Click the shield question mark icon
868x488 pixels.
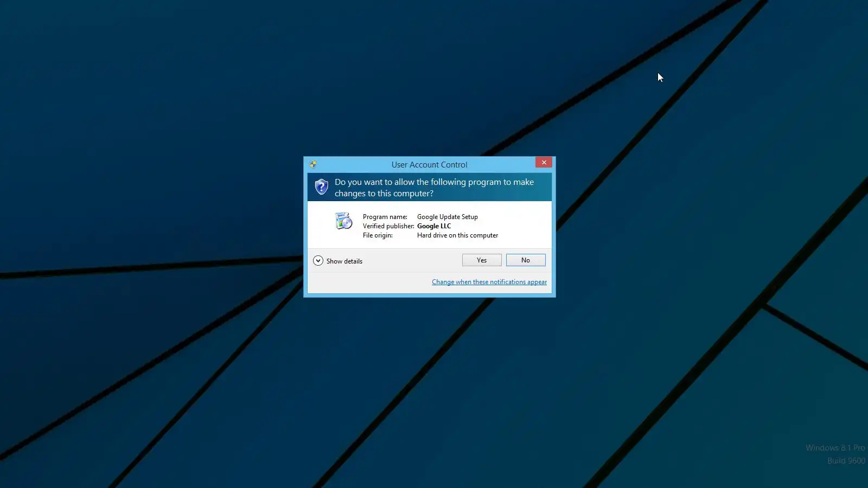322,187
